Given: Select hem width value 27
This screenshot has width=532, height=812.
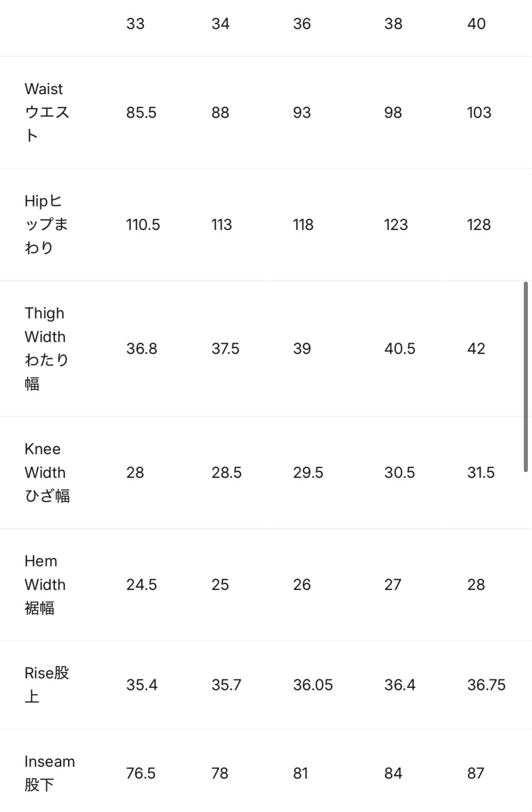Looking at the screenshot, I should pos(393,585).
